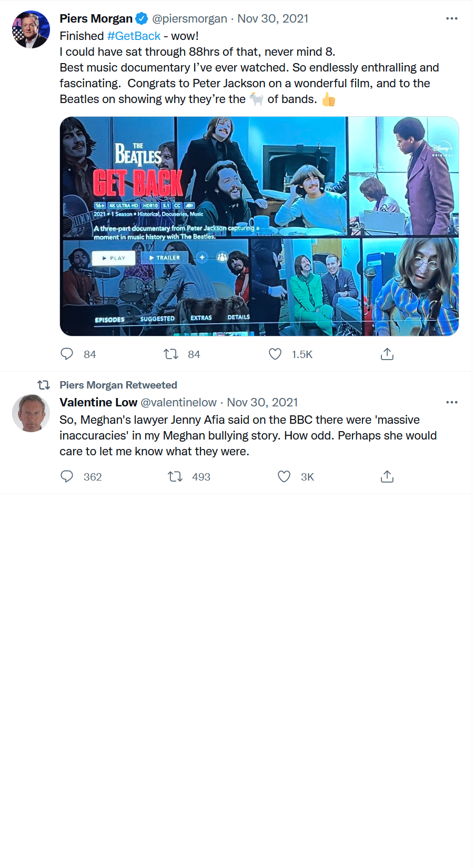475x868 pixels.
Task: Reply to Valentine Low's tweet
Action: pos(67,476)
